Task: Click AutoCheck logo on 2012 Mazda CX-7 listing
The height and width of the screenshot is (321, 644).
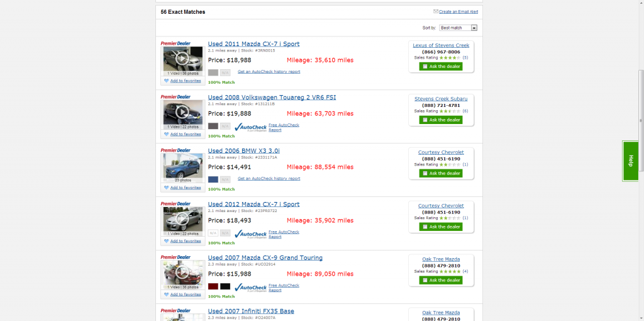Action: click(250, 234)
